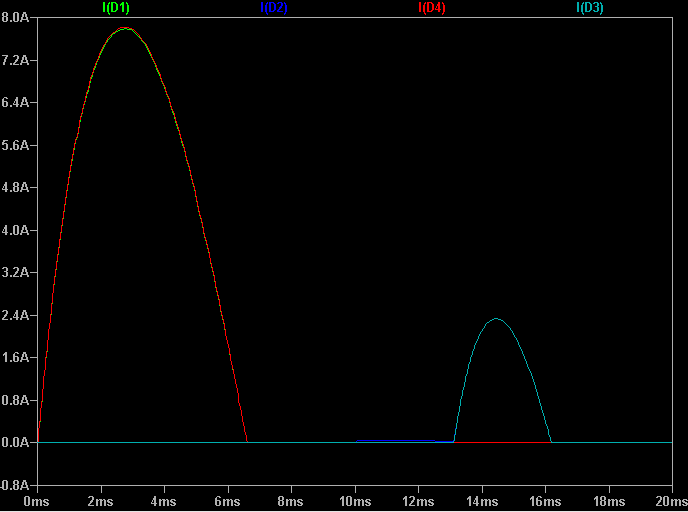The image size is (688, 512).
Task: Click the -0.8A vertical axis label
Action: tap(14, 485)
